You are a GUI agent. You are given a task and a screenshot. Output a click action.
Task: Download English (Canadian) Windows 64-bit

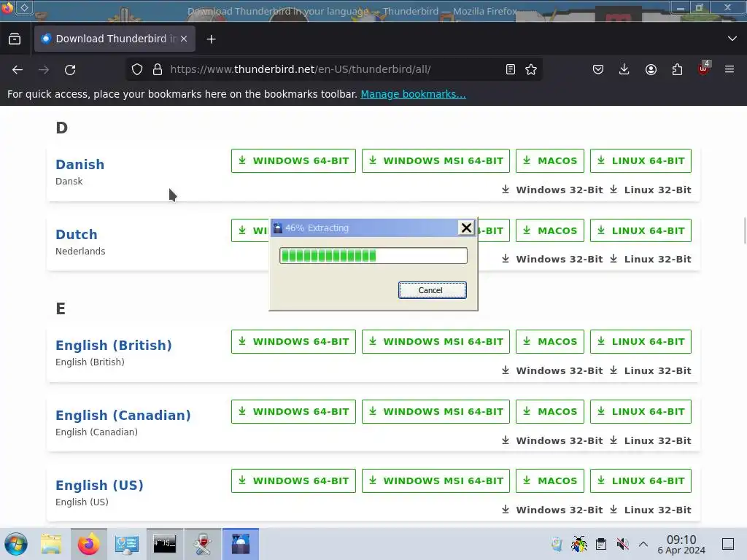[293, 412]
